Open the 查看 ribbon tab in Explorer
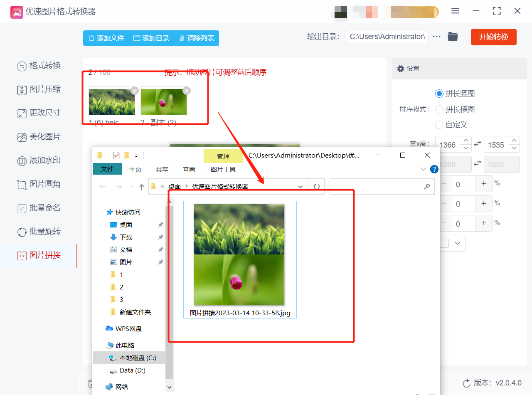This screenshot has height=395, width=532. [x=189, y=169]
